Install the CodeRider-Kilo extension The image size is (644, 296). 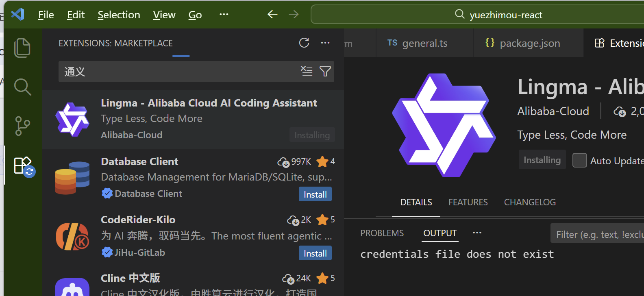(315, 253)
